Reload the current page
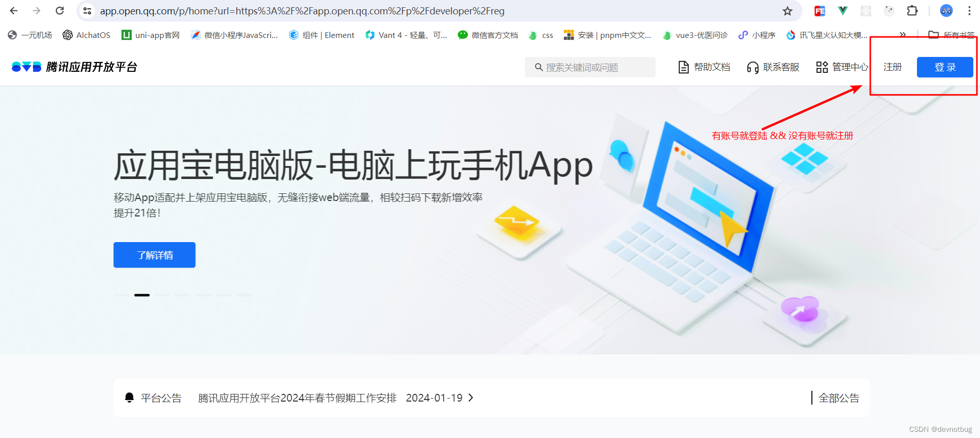The height and width of the screenshot is (438, 980). tap(60, 11)
